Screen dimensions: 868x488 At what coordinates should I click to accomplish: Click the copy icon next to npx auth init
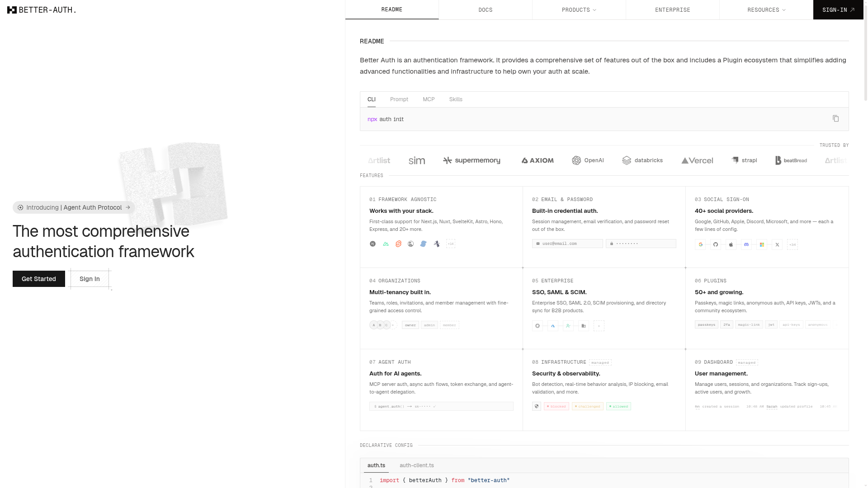coord(836,119)
